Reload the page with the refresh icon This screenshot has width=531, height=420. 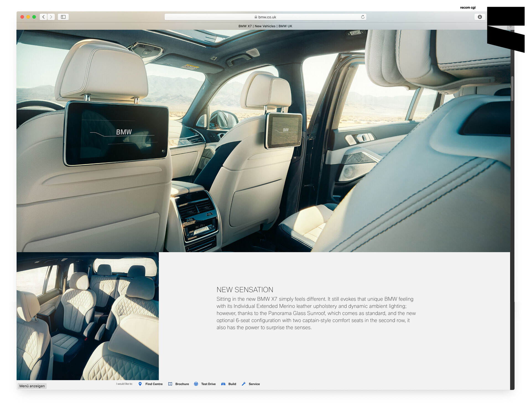(x=363, y=17)
